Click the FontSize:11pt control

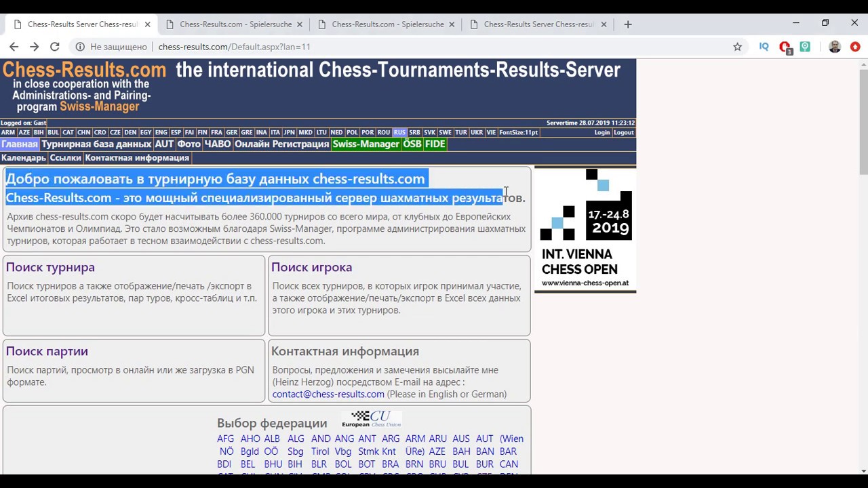click(519, 133)
